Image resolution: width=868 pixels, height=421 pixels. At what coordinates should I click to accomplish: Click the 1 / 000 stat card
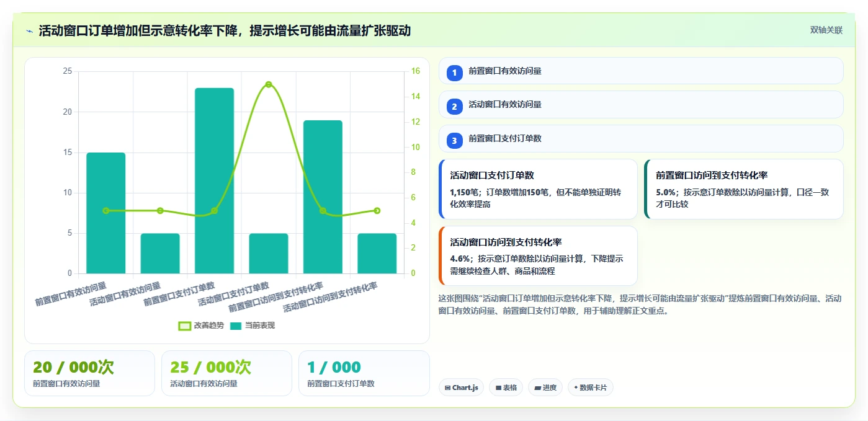pos(364,373)
